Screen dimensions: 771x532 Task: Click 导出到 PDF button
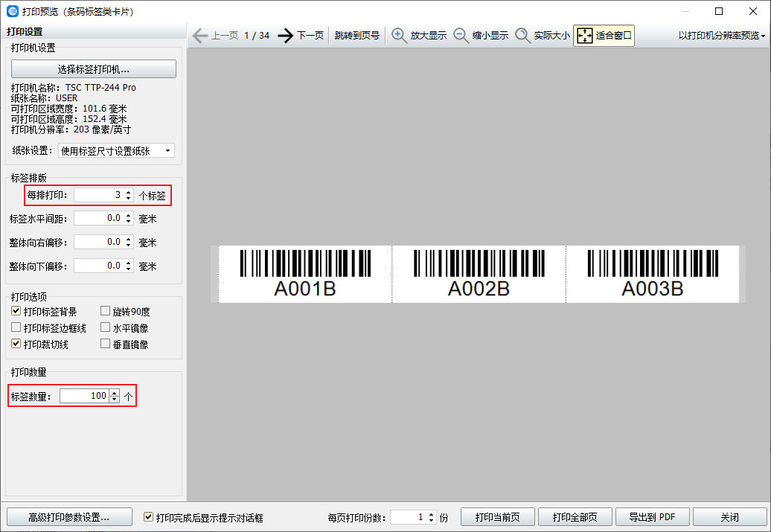click(x=653, y=517)
